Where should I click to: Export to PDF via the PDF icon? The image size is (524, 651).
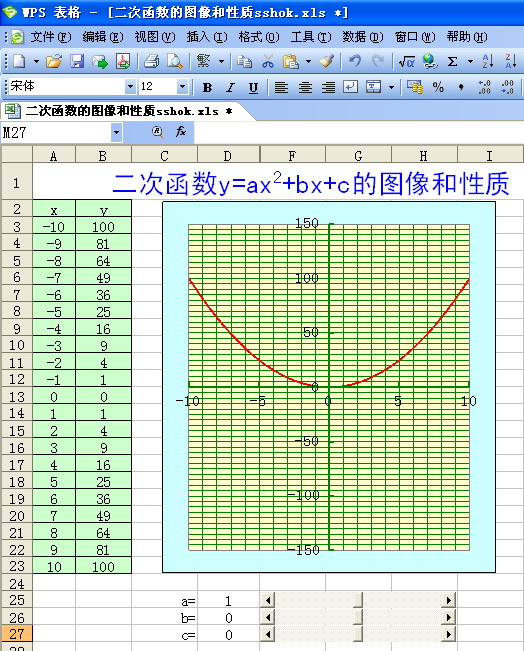pyautogui.click(x=123, y=61)
